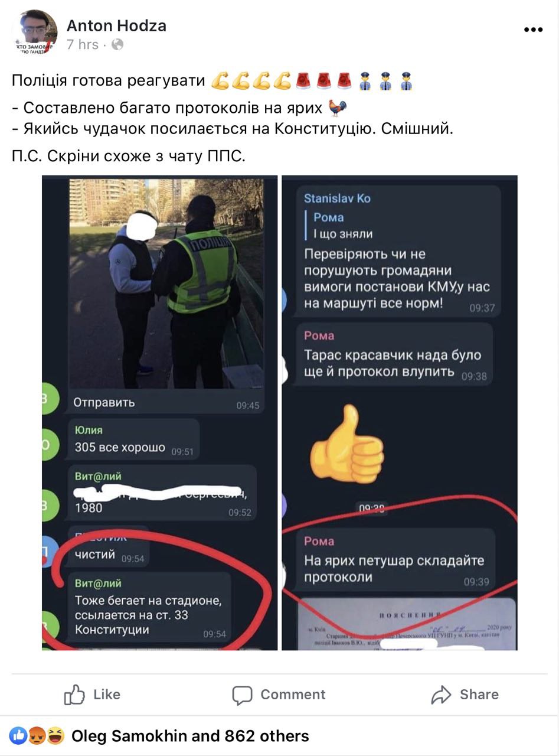Screen dimensions: 559x756
Task: Click the Share arrow icon
Action: pyautogui.click(x=441, y=695)
